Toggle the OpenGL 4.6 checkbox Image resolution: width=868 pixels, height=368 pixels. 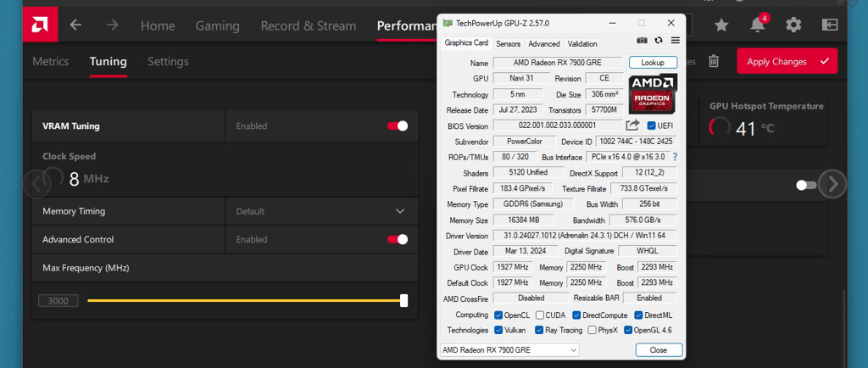click(628, 331)
